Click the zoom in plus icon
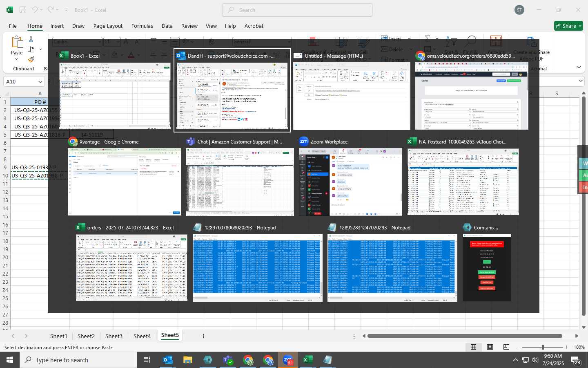This screenshot has width=588, height=368. (567, 347)
